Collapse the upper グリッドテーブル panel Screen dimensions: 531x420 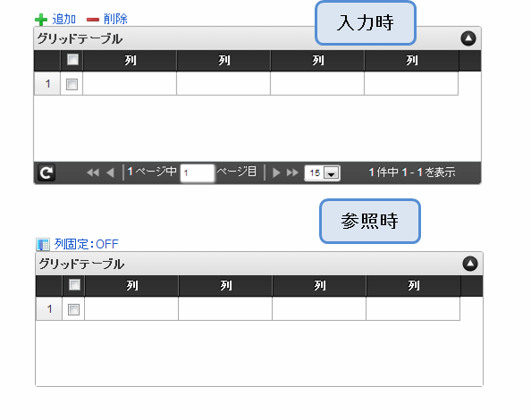coord(468,38)
